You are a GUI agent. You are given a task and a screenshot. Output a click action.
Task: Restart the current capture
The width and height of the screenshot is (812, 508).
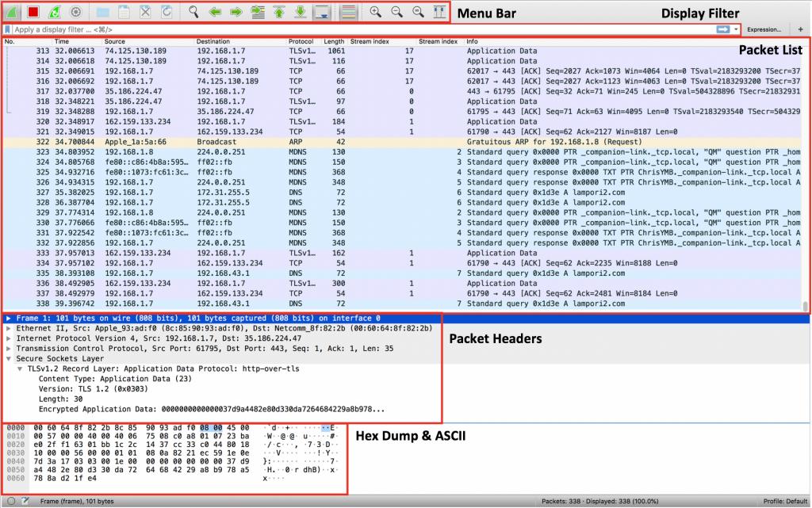(55, 11)
